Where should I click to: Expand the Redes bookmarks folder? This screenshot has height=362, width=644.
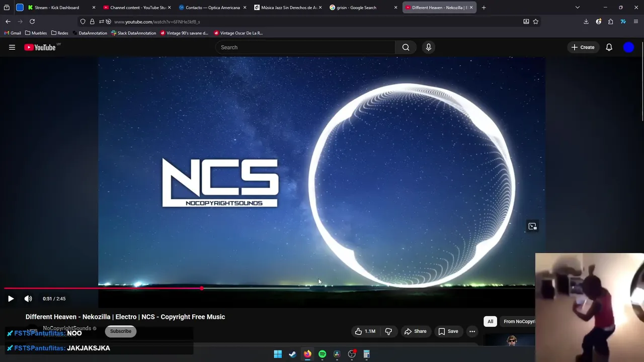[x=60, y=33]
